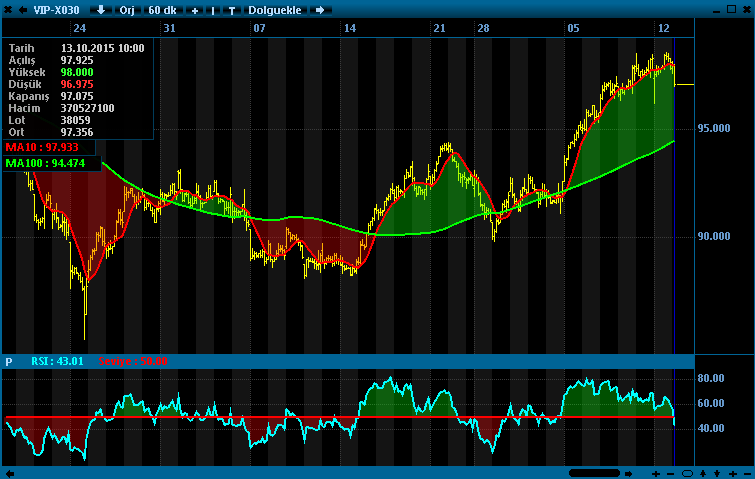Click the plus icon left of the oval
Viewport: 755px width, 479px height.
pos(656,474)
